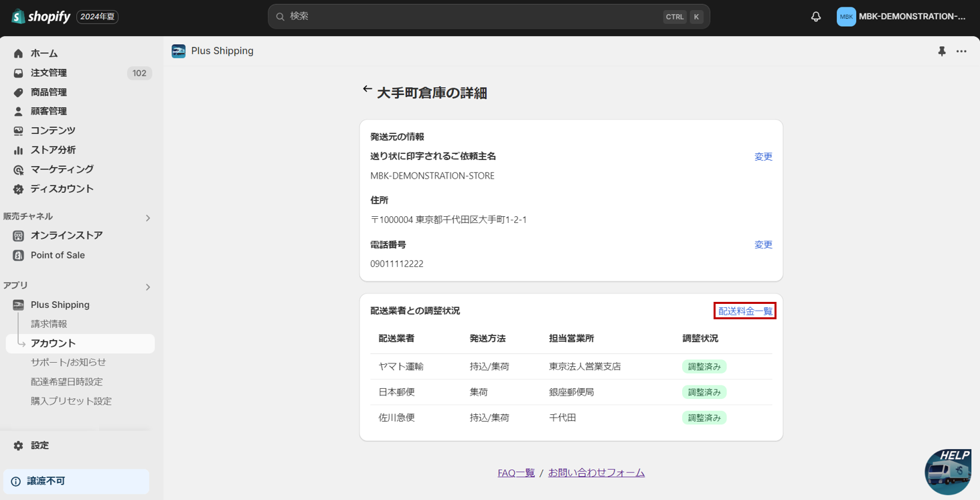980x500 pixels.
Task: Open 配達希望日時設定 page
Action: pos(67,382)
